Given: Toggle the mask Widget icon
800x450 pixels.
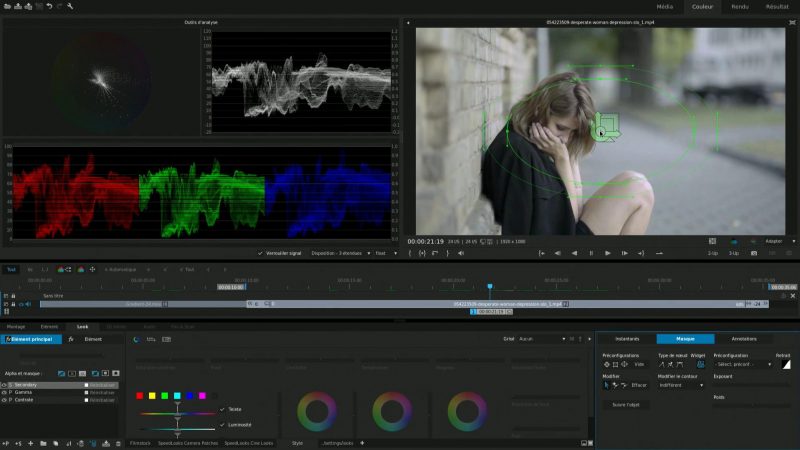Looking at the screenshot, I should (x=701, y=364).
